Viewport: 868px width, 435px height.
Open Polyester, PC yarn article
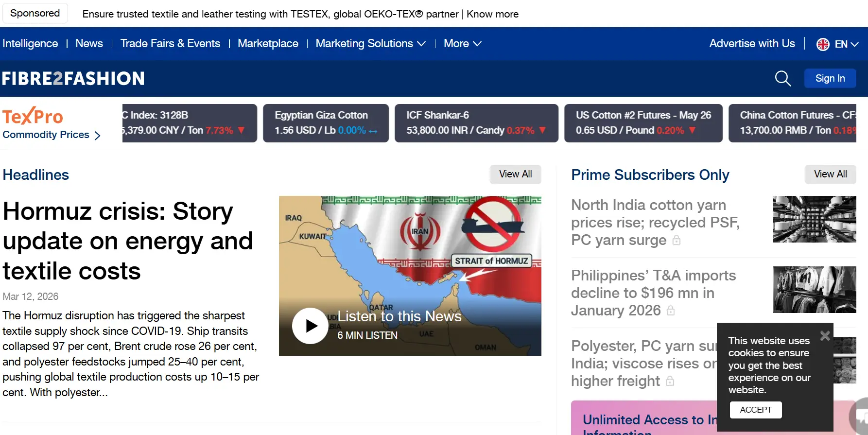tap(643, 364)
